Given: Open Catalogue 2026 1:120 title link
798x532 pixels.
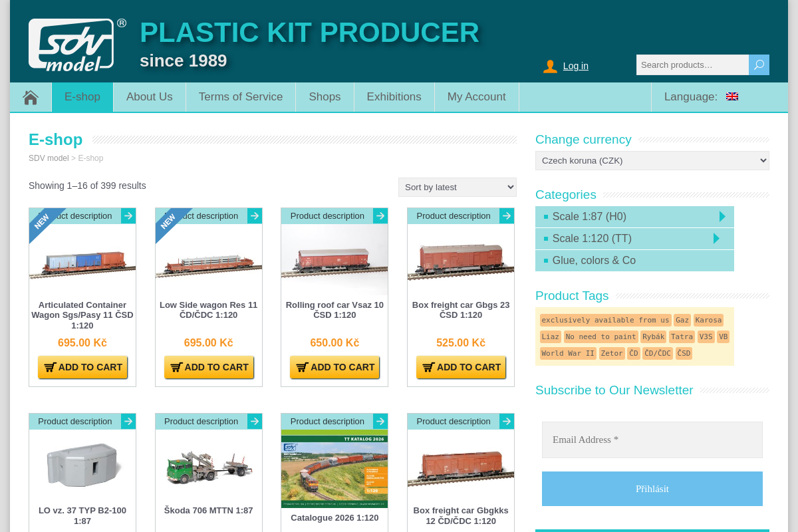Looking at the screenshot, I should click(x=334, y=518).
